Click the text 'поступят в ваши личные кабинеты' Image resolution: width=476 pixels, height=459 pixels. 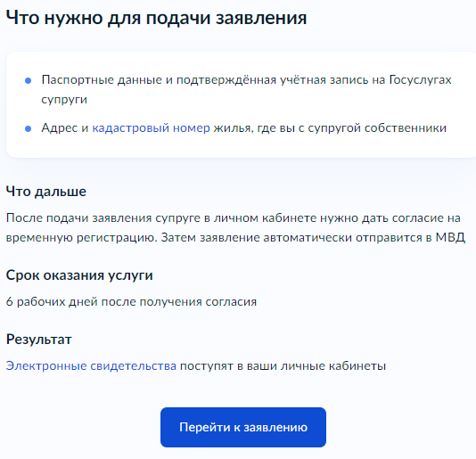tap(283, 365)
